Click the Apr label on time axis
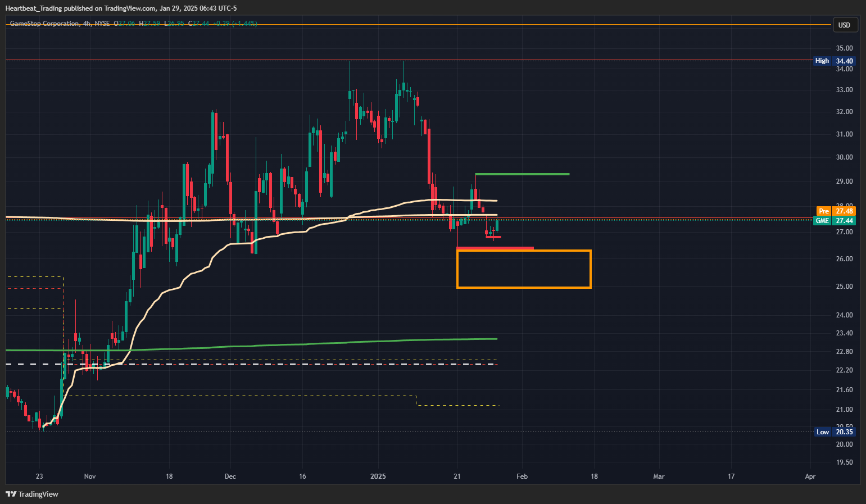The height and width of the screenshot is (504, 866). (x=810, y=476)
